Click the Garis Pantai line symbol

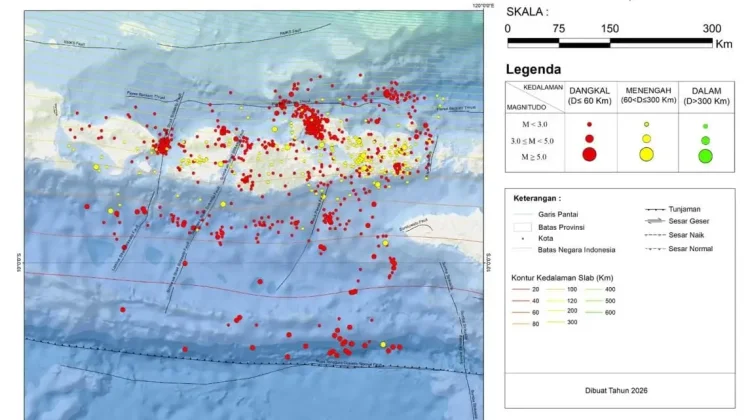coord(522,214)
